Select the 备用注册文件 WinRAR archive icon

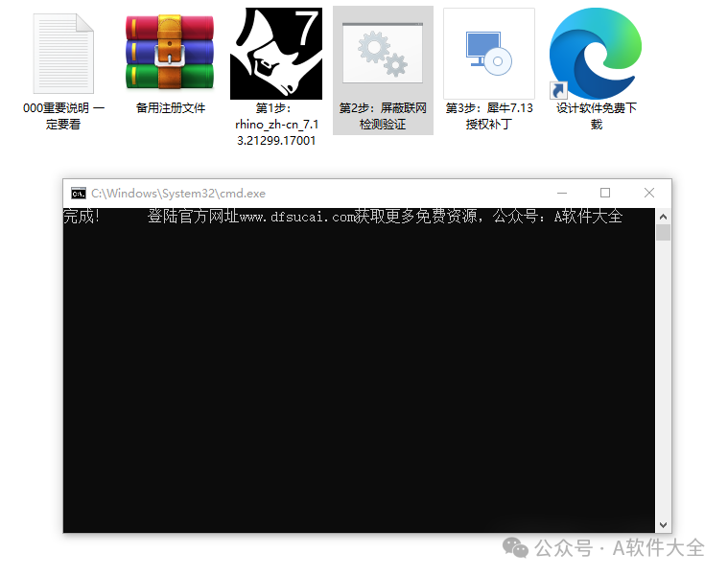pyautogui.click(x=170, y=52)
